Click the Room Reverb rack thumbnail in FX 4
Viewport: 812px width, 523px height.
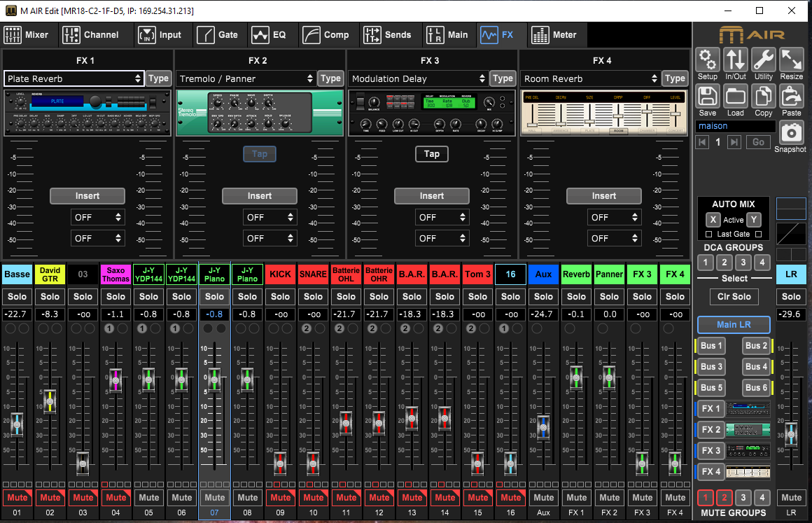point(604,113)
